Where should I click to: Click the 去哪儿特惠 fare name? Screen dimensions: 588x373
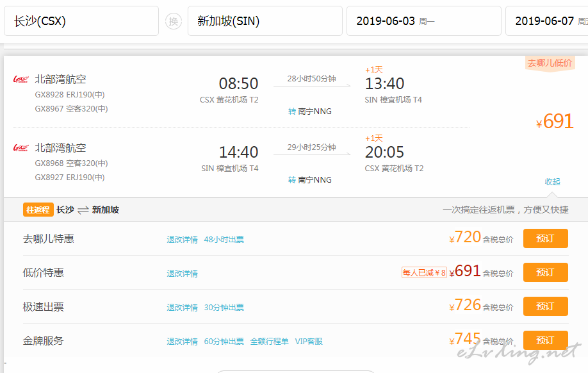[x=49, y=238]
